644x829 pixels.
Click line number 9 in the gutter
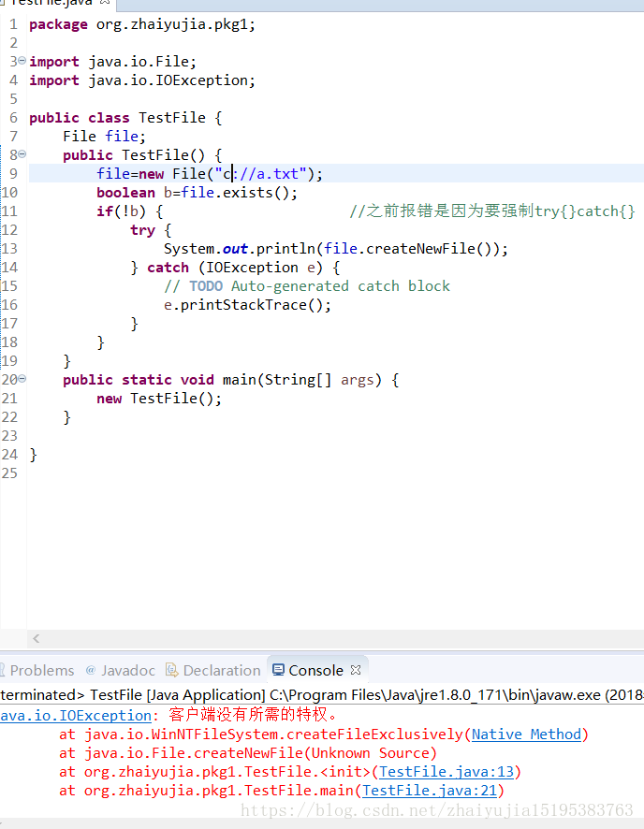(13, 174)
